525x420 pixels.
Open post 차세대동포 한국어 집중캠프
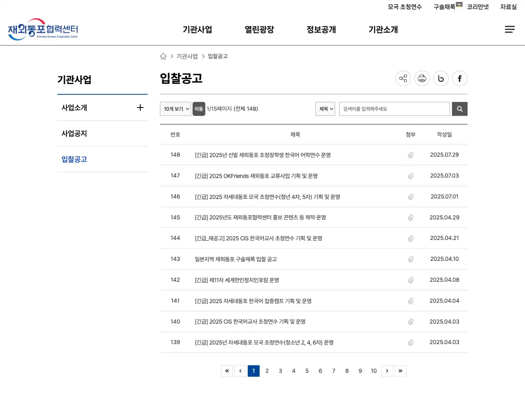[x=253, y=301]
